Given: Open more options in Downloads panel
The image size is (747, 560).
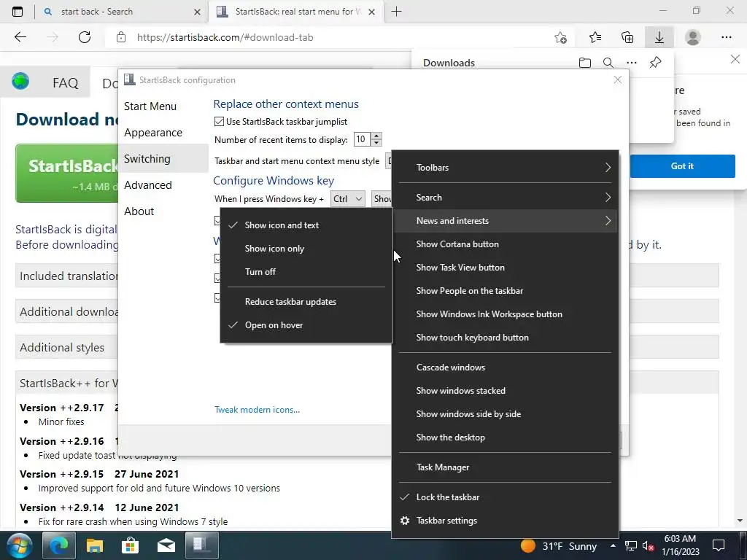Looking at the screenshot, I should [632, 63].
